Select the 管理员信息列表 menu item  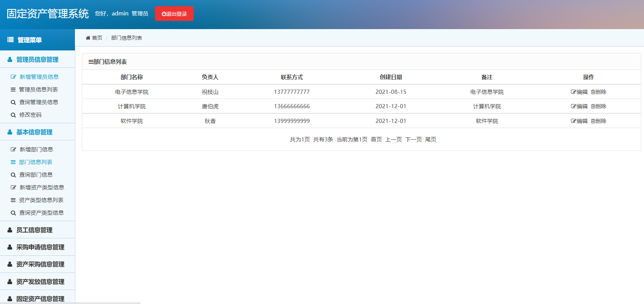[x=38, y=90]
